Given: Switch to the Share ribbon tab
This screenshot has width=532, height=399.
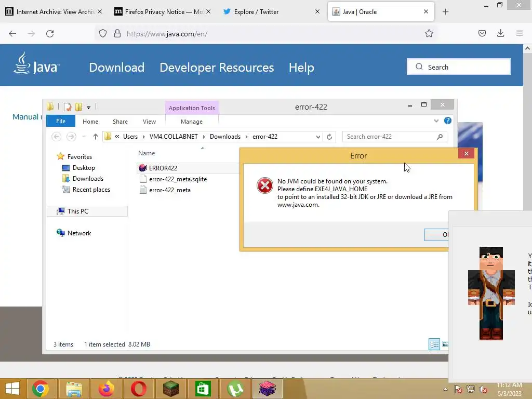Looking at the screenshot, I should (x=120, y=122).
